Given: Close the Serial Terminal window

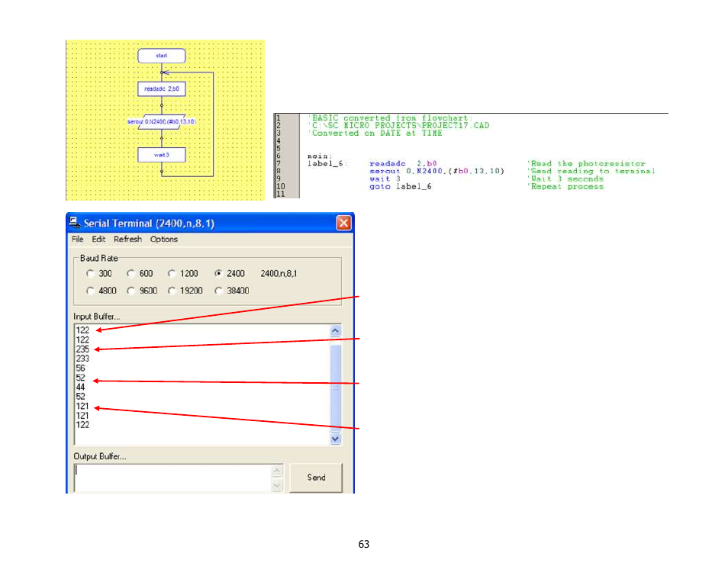Looking at the screenshot, I should click(x=343, y=224).
